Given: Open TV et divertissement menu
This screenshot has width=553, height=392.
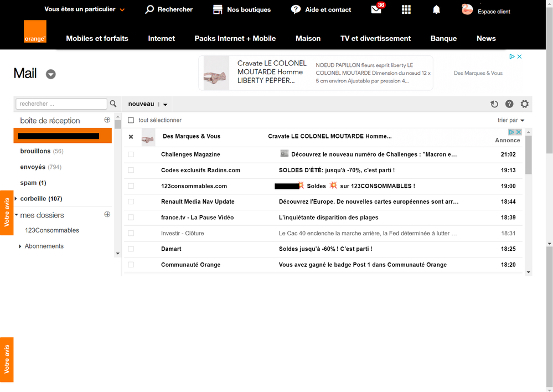Looking at the screenshot, I should point(375,38).
